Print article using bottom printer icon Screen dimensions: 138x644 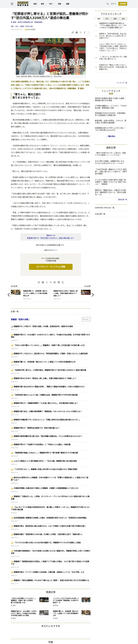pos(43,282)
